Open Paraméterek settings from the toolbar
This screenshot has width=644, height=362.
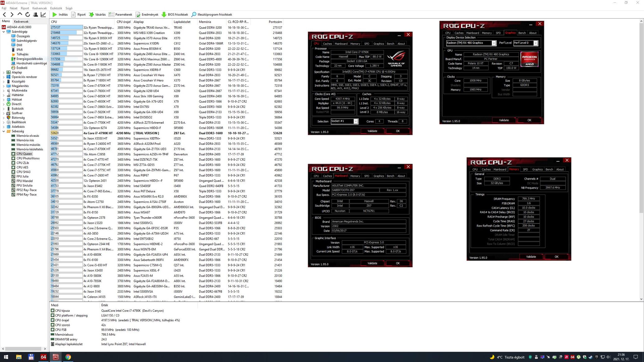[x=120, y=15]
